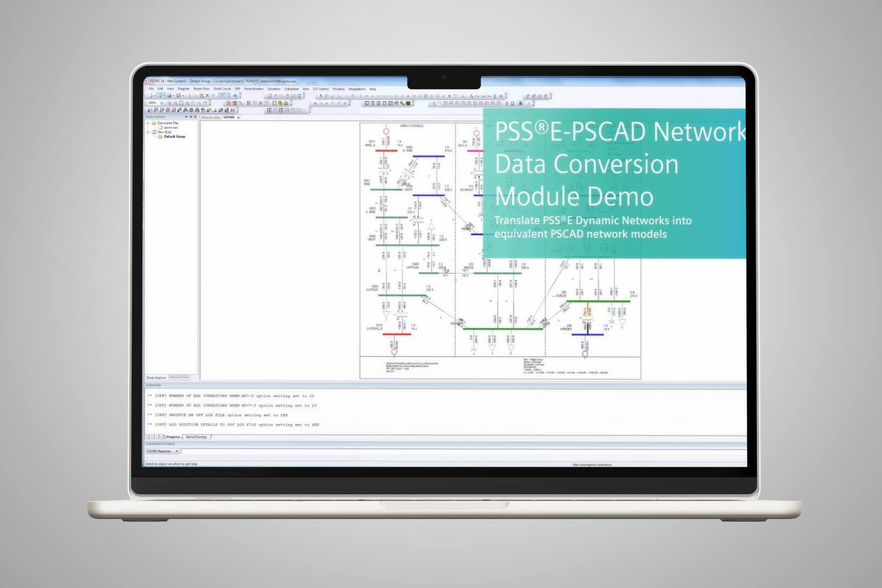Open the Dynamics menu
This screenshot has height=588, width=882.
[274, 89]
